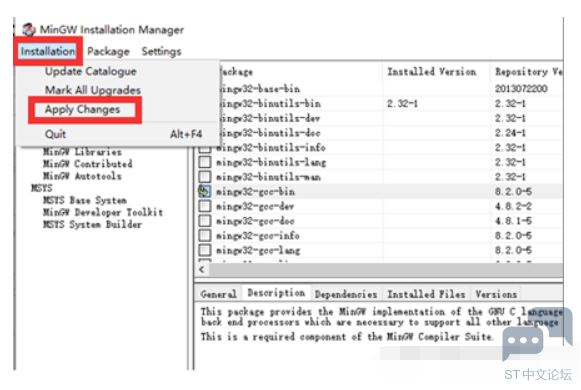581x390 pixels.
Task: Toggle checkbox for mingw32-gcc-info
Action: point(205,235)
